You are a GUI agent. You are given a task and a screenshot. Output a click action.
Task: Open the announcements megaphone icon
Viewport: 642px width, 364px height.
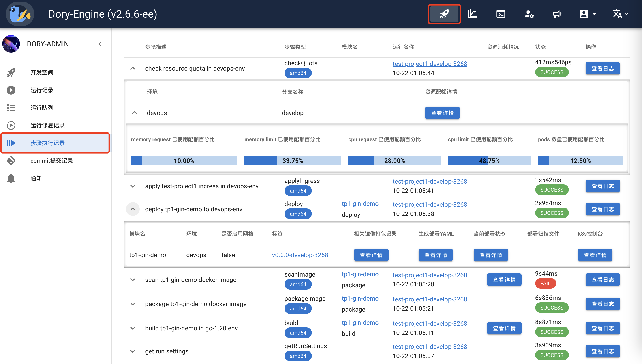(557, 14)
